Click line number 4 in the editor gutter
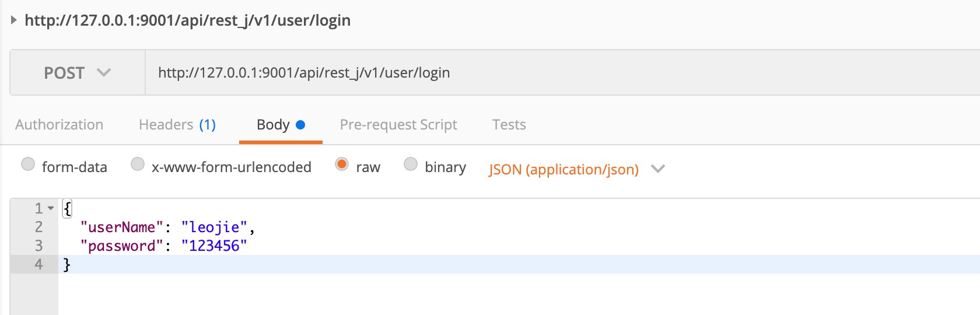Viewport: 980px width, 315px height. point(38,264)
